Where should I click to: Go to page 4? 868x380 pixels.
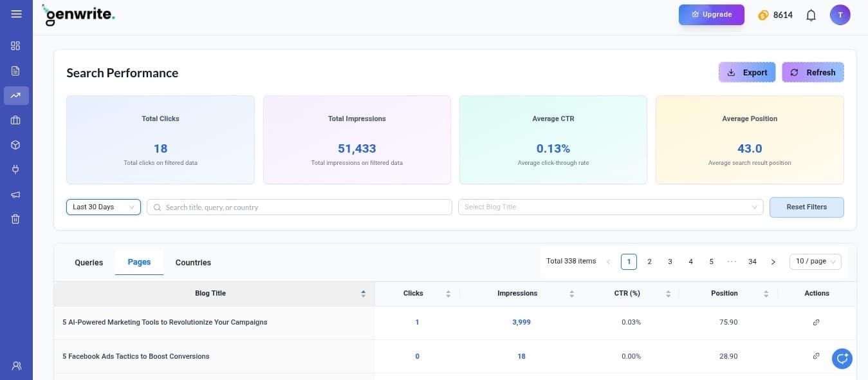(x=691, y=261)
